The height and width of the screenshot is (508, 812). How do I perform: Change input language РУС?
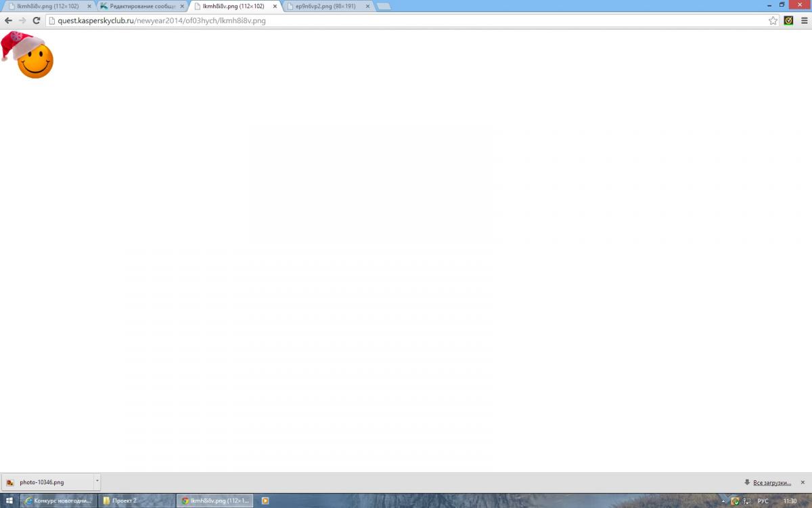pos(763,501)
